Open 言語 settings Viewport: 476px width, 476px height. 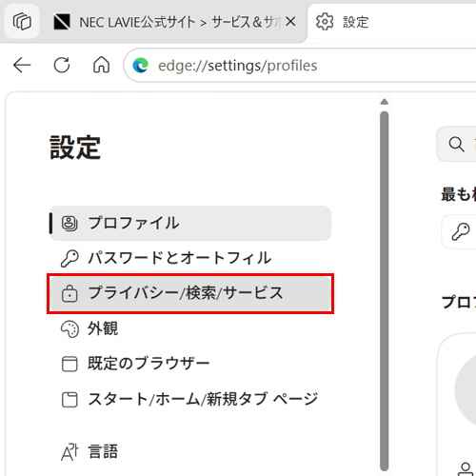click(x=190, y=451)
